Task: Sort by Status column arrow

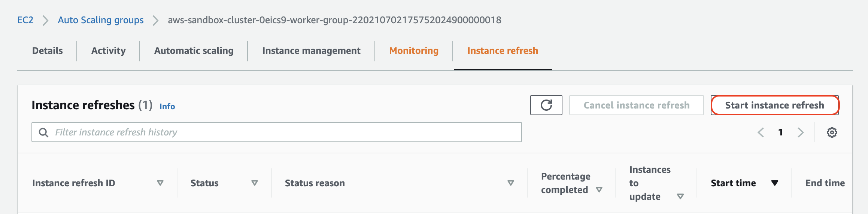Action: coord(255,183)
